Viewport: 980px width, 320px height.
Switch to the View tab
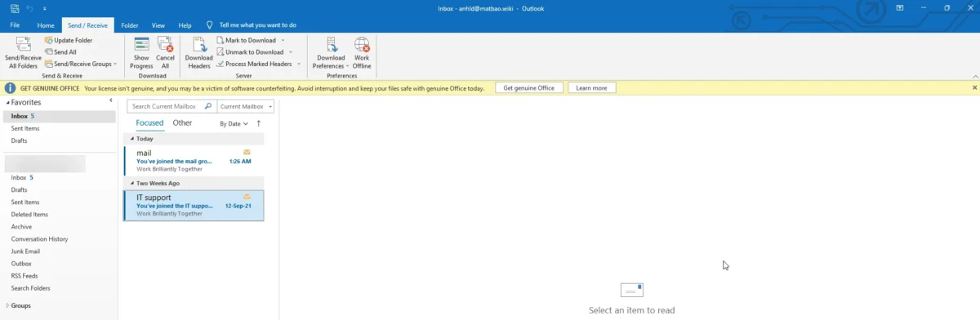pyautogui.click(x=158, y=25)
